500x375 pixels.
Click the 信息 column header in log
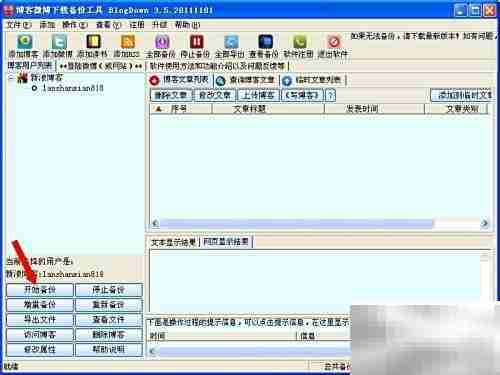click(324, 336)
